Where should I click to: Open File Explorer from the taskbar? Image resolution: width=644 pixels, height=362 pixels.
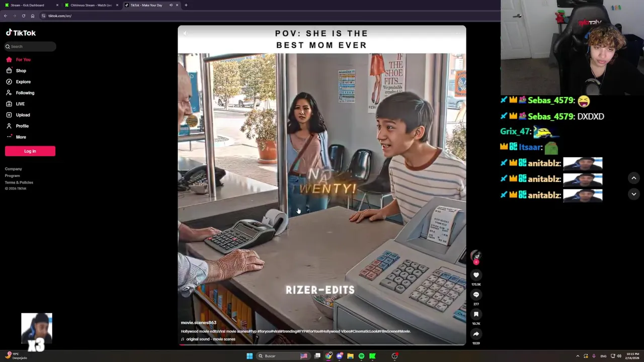pos(351,356)
